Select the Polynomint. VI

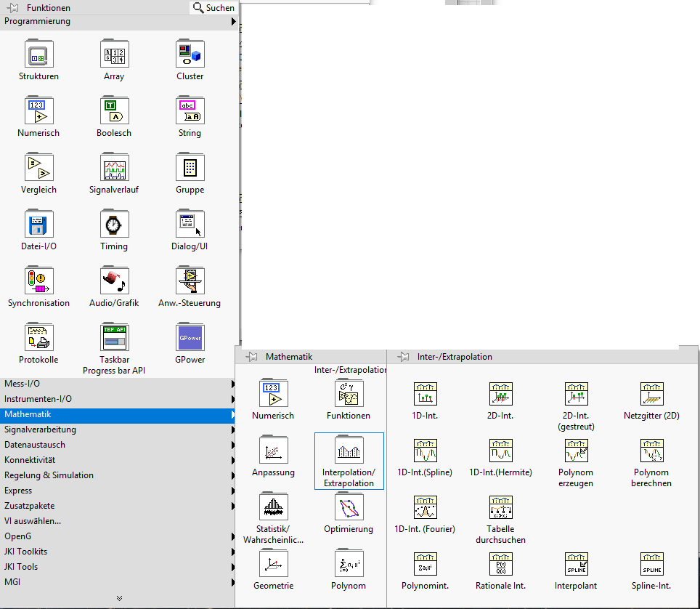tap(425, 564)
